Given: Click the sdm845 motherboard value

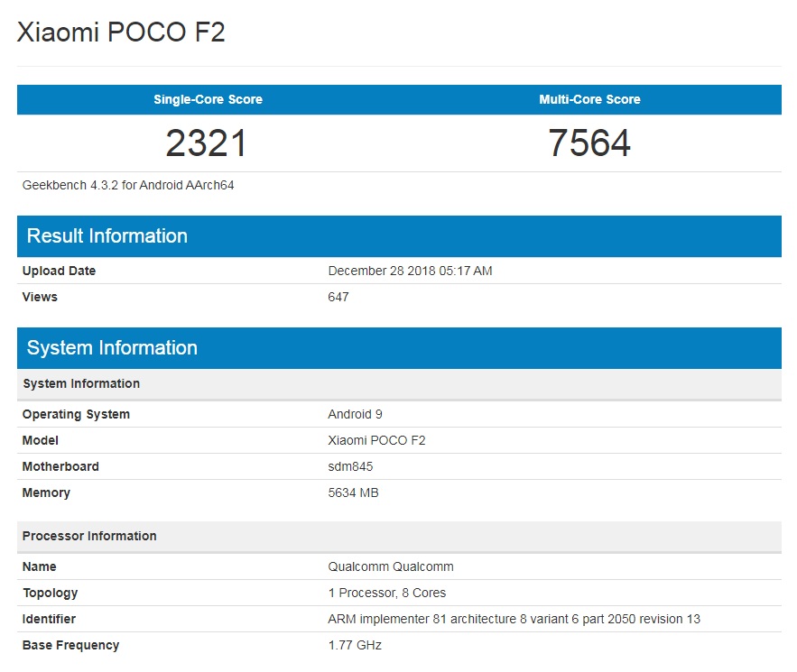Looking at the screenshot, I should (x=350, y=466).
